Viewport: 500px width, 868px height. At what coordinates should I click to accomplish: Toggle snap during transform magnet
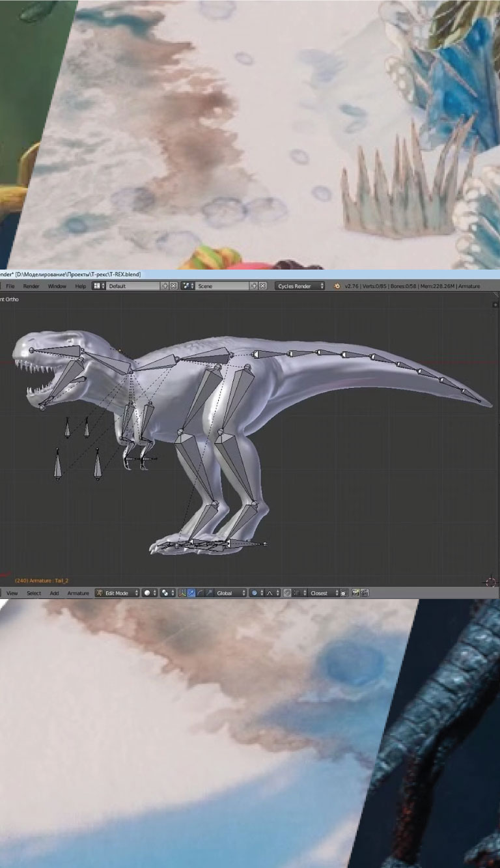point(287,593)
